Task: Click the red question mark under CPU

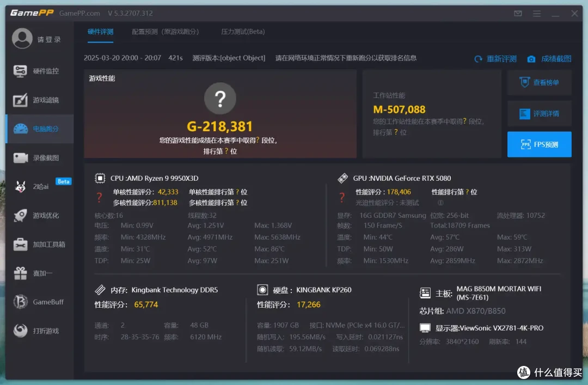Action: [x=99, y=197]
